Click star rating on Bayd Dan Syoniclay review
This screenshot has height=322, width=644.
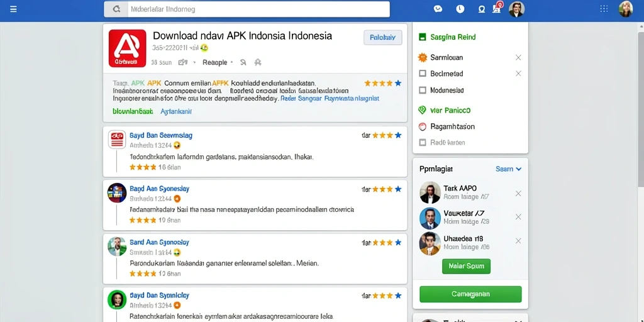387,296
